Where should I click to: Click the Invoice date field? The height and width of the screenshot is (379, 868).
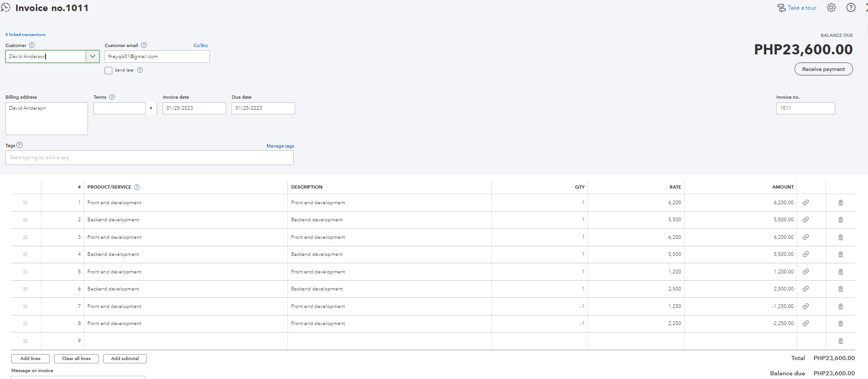click(x=194, y=108)
